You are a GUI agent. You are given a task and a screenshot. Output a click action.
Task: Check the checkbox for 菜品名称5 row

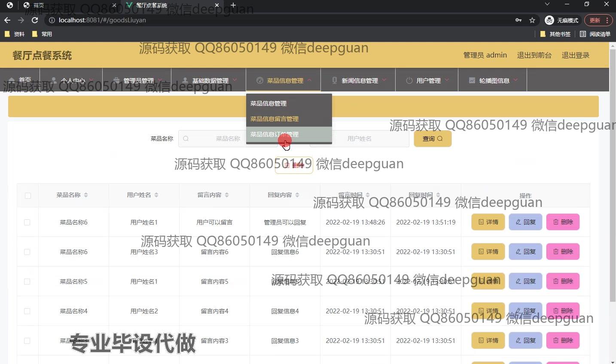pyautogui.click(x=27, y=282)
